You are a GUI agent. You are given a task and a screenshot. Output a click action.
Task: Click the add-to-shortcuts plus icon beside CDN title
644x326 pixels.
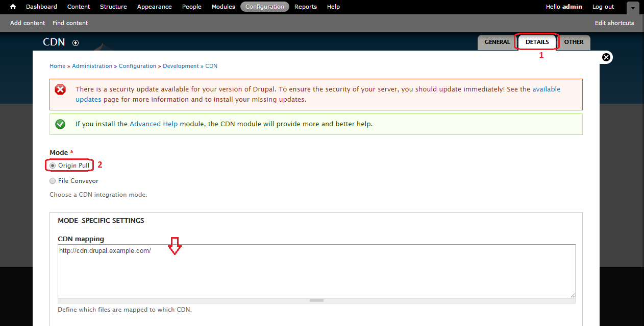tap(76, 43)
